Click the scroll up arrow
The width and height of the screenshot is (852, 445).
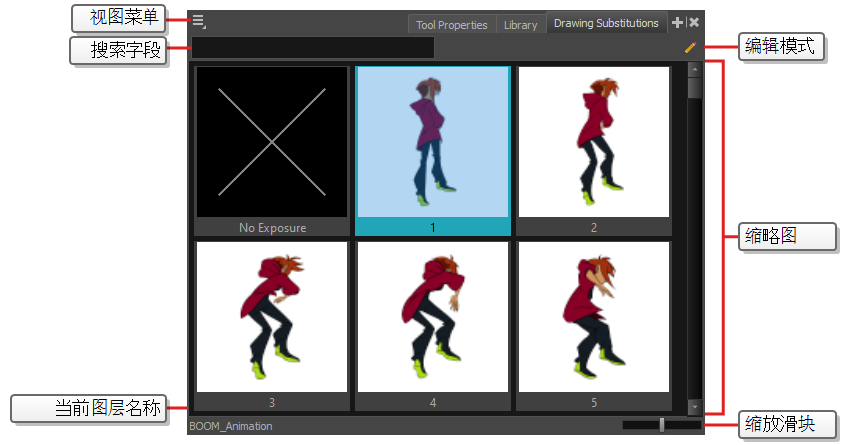694,70
